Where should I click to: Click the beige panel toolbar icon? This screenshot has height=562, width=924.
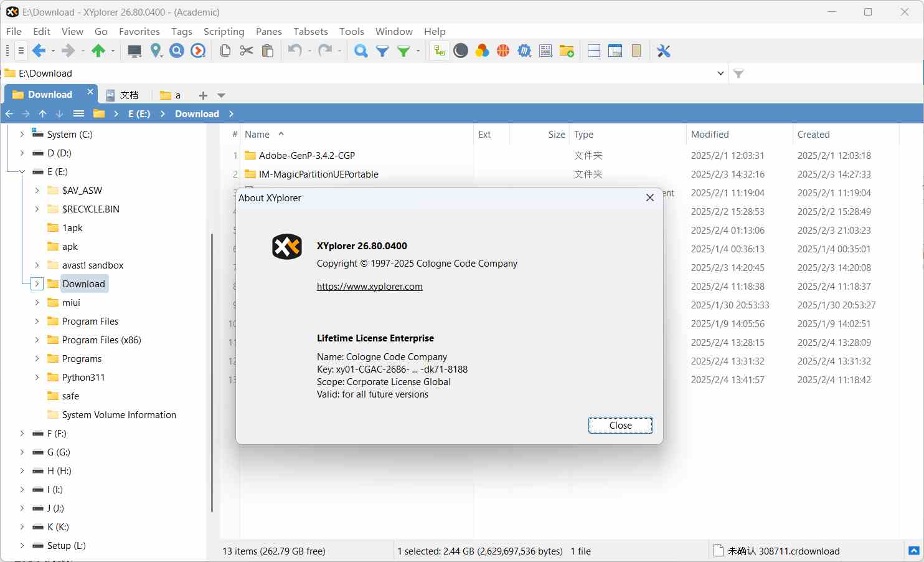636,51
